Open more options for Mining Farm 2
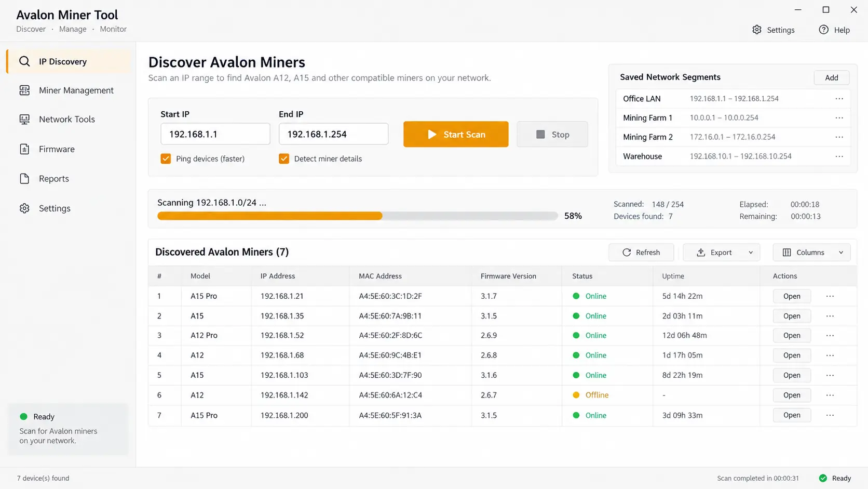 click(x=839, y=137)
